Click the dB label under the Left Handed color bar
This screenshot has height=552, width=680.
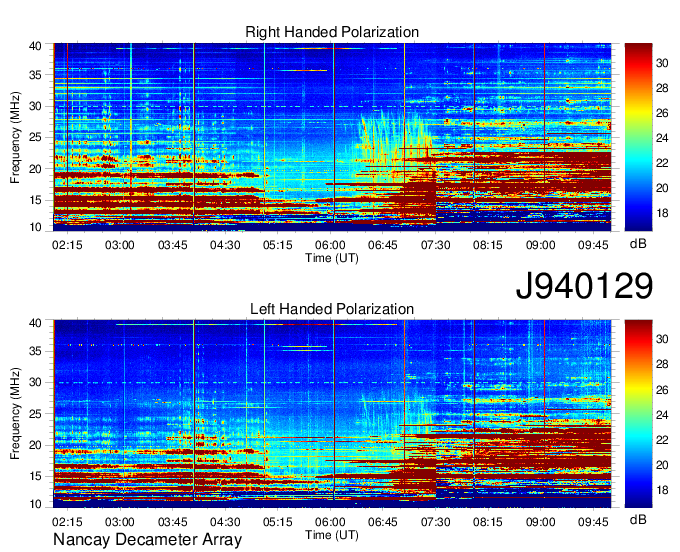coord(638,519)
